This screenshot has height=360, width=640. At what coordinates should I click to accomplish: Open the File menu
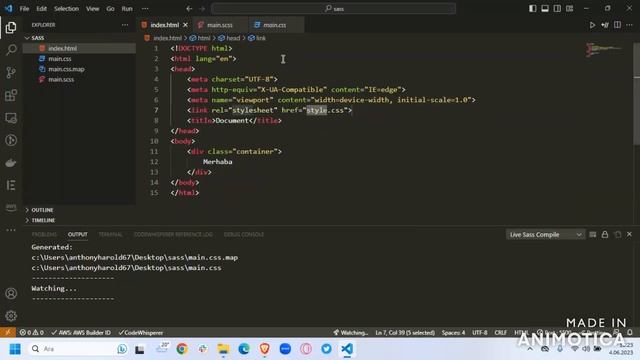(24, 9)
